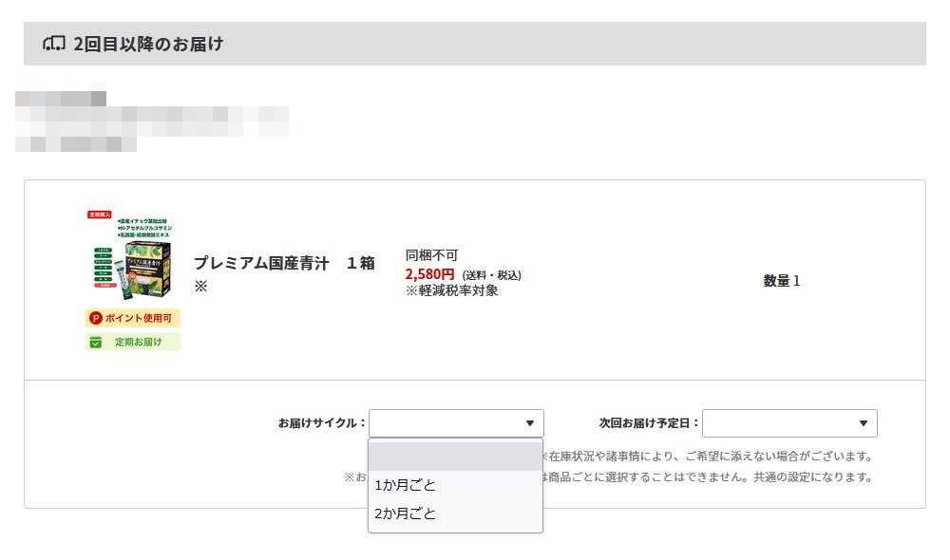Click the 定期お届け badge label
This screenshot has width=950, height=560.
coord(139,342)
